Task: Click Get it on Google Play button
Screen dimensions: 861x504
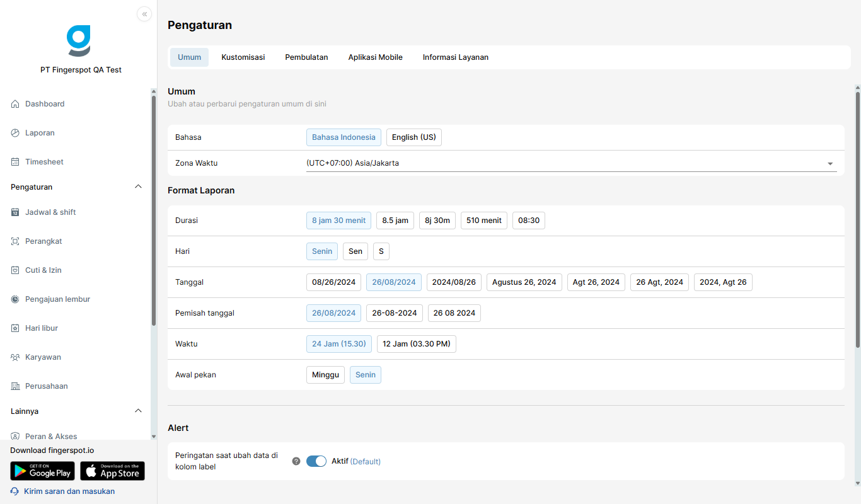Action: (x=42, y=471)
